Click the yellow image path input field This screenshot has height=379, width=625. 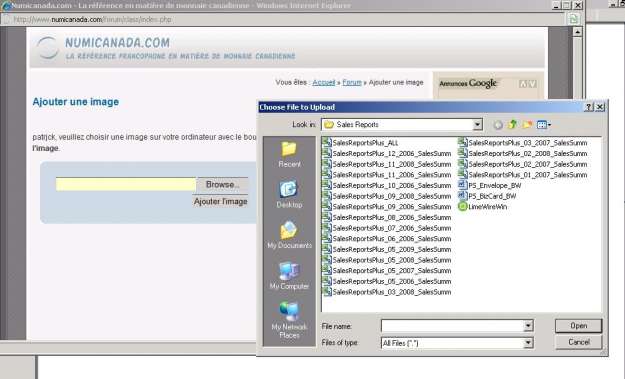pos(126,185)
